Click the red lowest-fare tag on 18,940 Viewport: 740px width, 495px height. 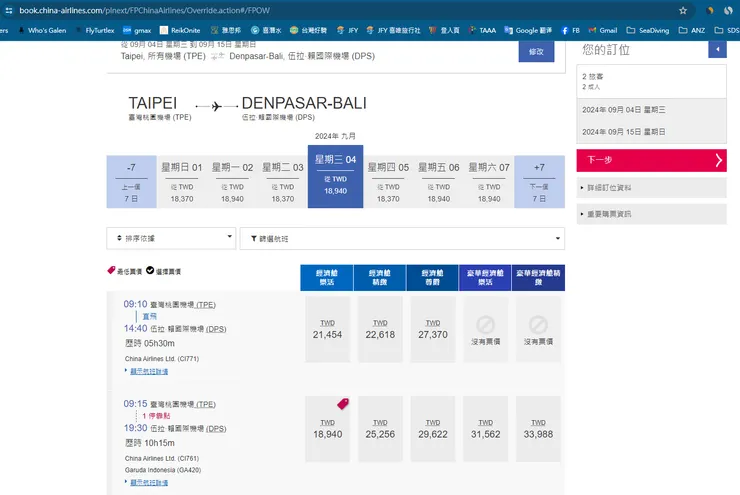point(343,403)
